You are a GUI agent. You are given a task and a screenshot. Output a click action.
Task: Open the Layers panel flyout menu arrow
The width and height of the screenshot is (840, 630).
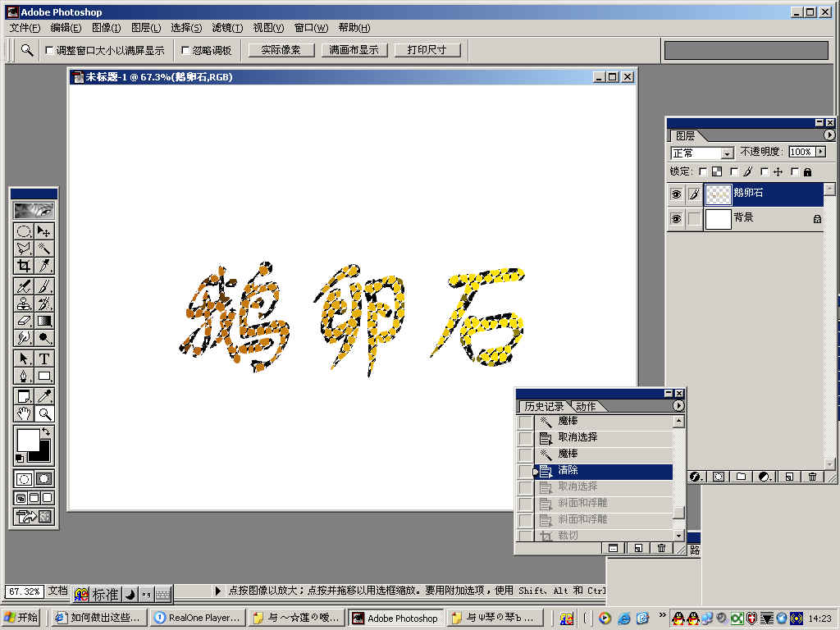tap(829, 135)
